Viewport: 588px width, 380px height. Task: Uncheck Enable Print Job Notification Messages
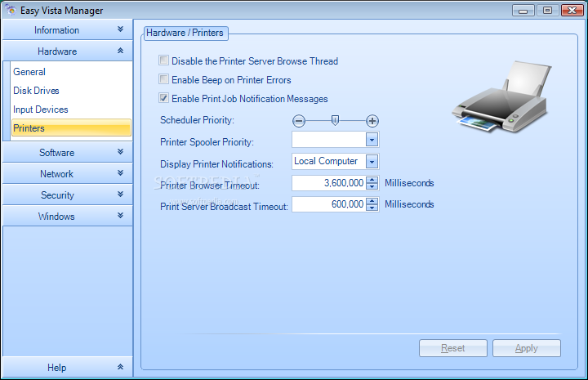[x=163, y=98]
